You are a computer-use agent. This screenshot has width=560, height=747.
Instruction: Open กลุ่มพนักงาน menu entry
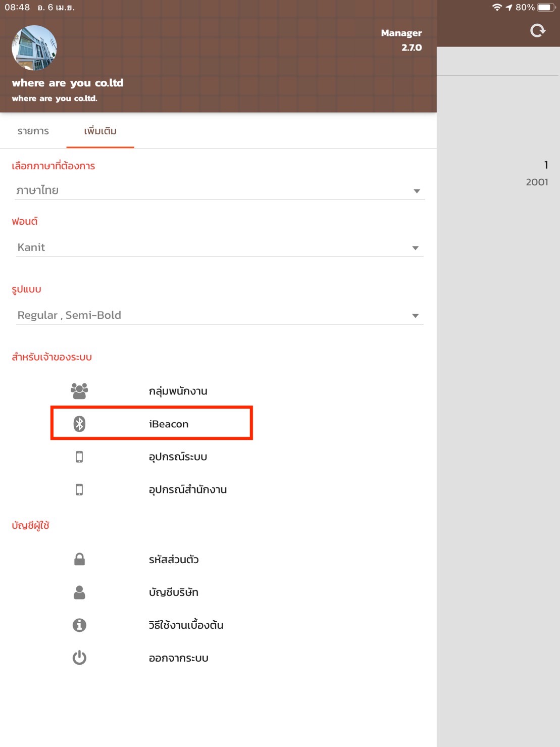click(178, 391)
